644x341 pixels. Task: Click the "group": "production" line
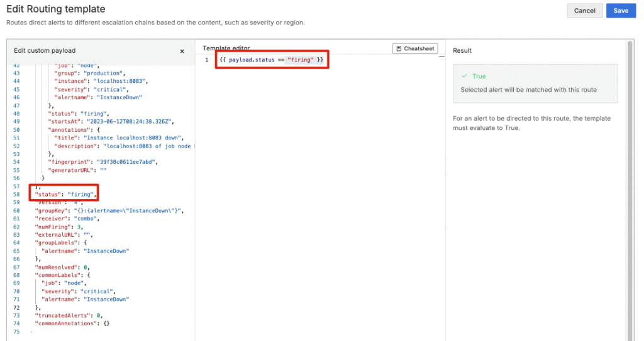coord(89,73)
